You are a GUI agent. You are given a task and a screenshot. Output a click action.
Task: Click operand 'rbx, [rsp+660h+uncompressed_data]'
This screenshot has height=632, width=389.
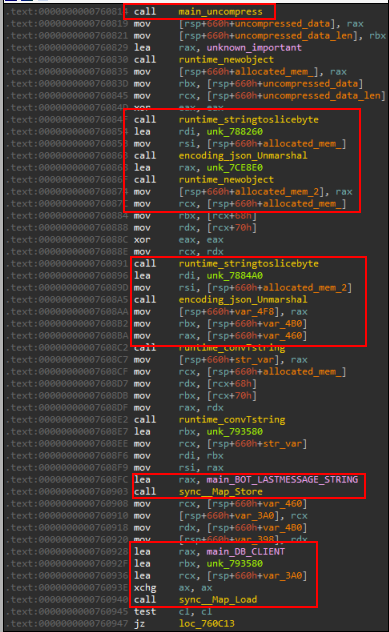tap(271, 84)
